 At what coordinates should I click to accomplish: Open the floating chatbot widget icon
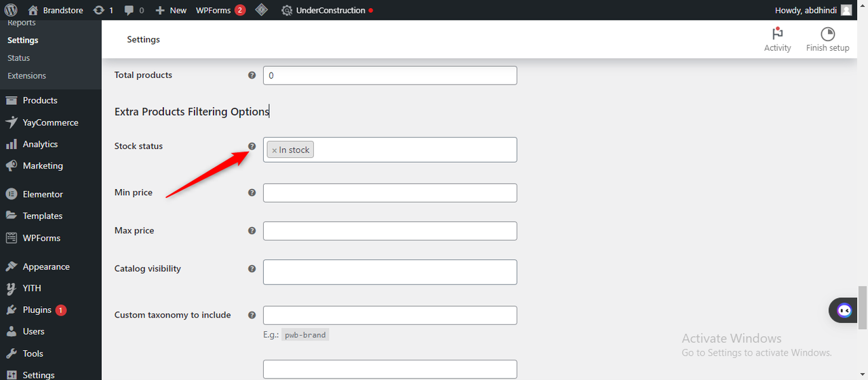tap(844, 310)
